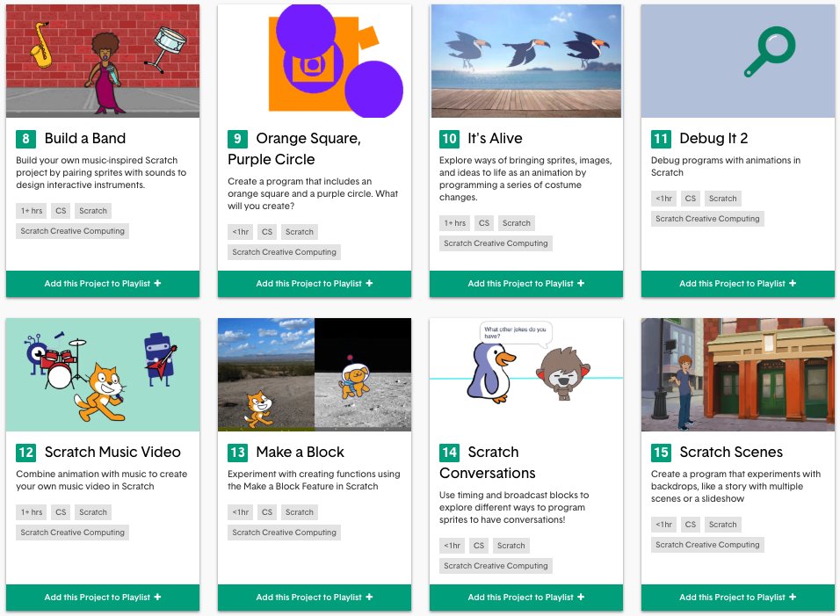Add Scratch Music Video to playlist

103,598
